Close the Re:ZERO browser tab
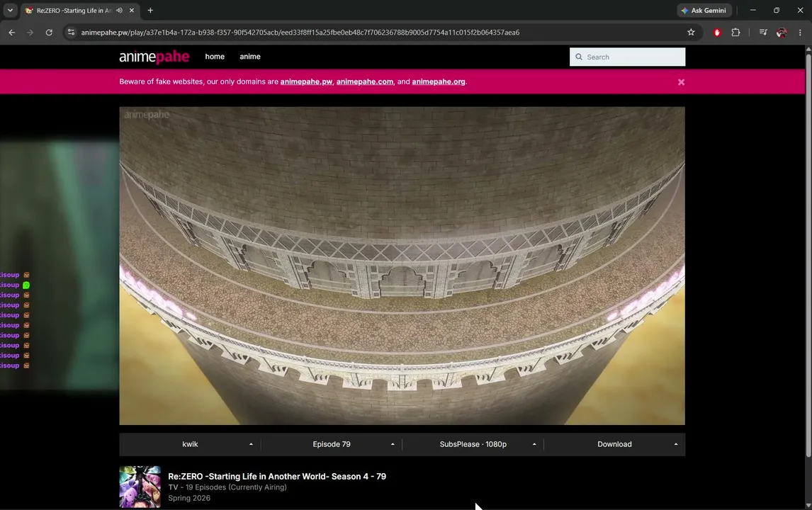This screenshot has height=510, width=812. pyautogui.click(x=132, y=11)
